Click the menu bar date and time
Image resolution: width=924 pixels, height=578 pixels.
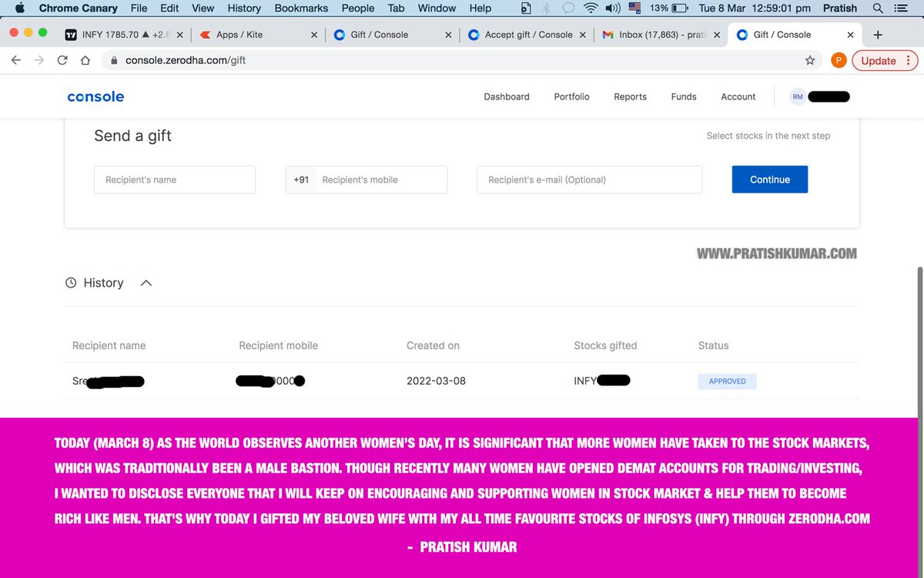(755, 8)
